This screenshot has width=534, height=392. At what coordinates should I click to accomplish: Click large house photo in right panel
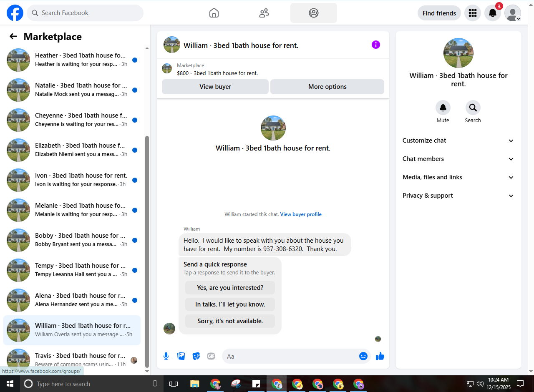point(458,53)
